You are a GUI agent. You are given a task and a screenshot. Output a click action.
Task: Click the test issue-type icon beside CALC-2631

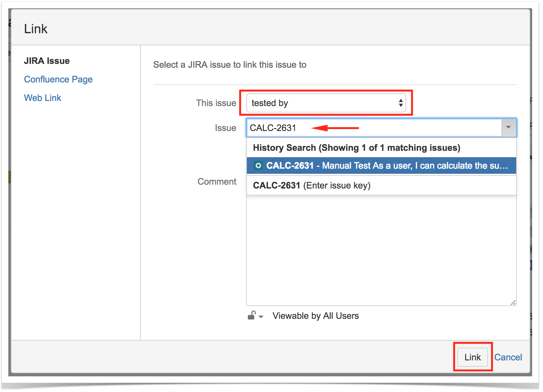[x=258, y=165]
